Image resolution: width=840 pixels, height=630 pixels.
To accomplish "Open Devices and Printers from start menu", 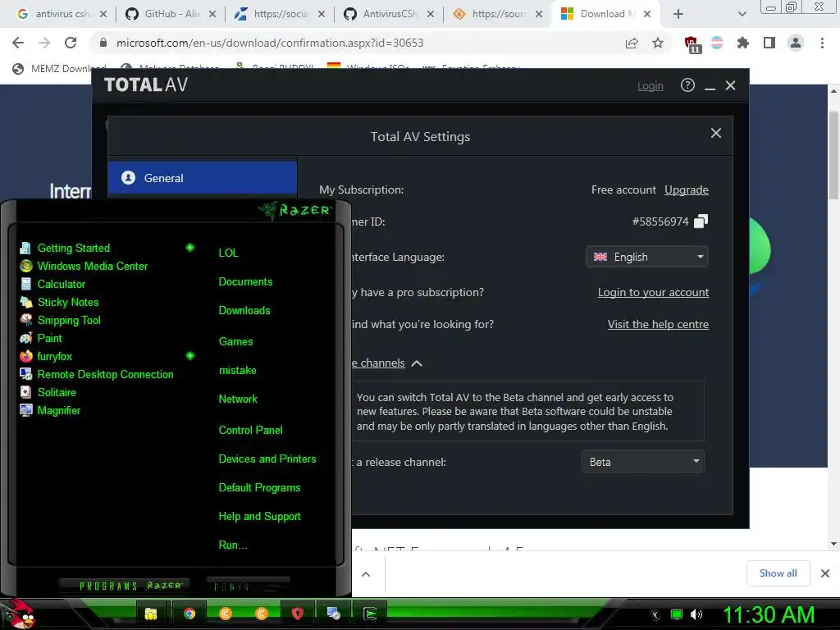I will coord(267,459).
